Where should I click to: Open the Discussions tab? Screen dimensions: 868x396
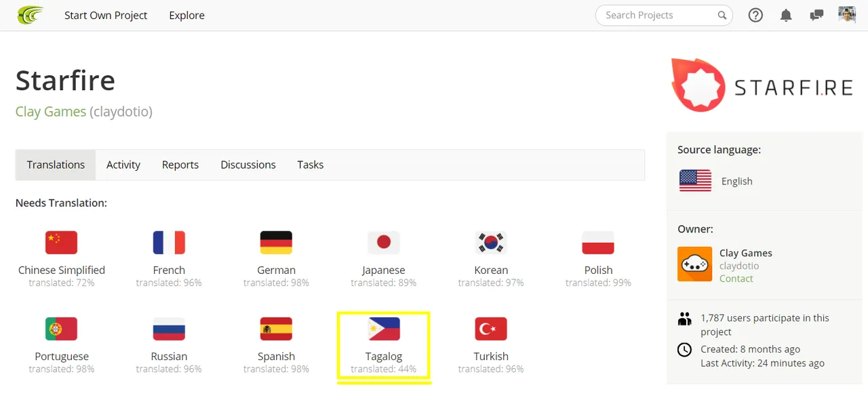coord(248,165)
